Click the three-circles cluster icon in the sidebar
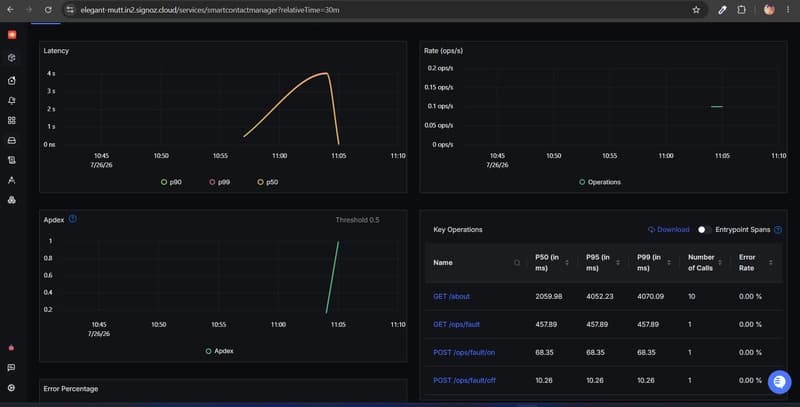Viewport: 800px width, 407px height. [12, 200]
